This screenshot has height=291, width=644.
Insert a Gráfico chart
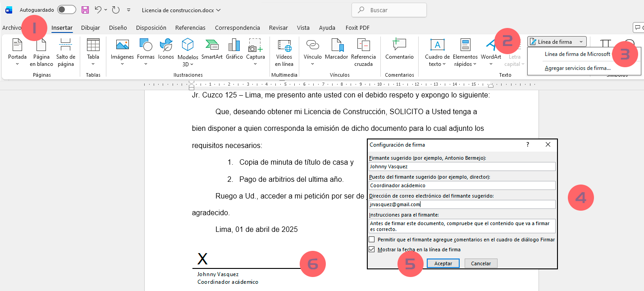234,49
